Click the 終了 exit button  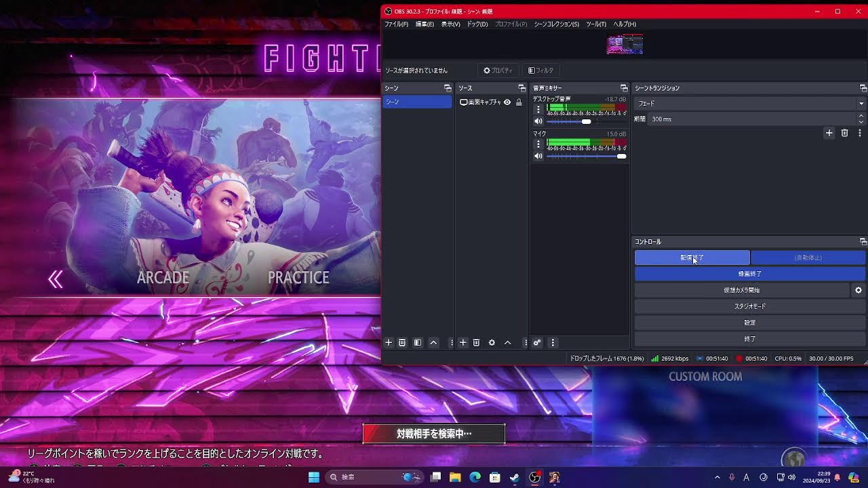[750, 339]
